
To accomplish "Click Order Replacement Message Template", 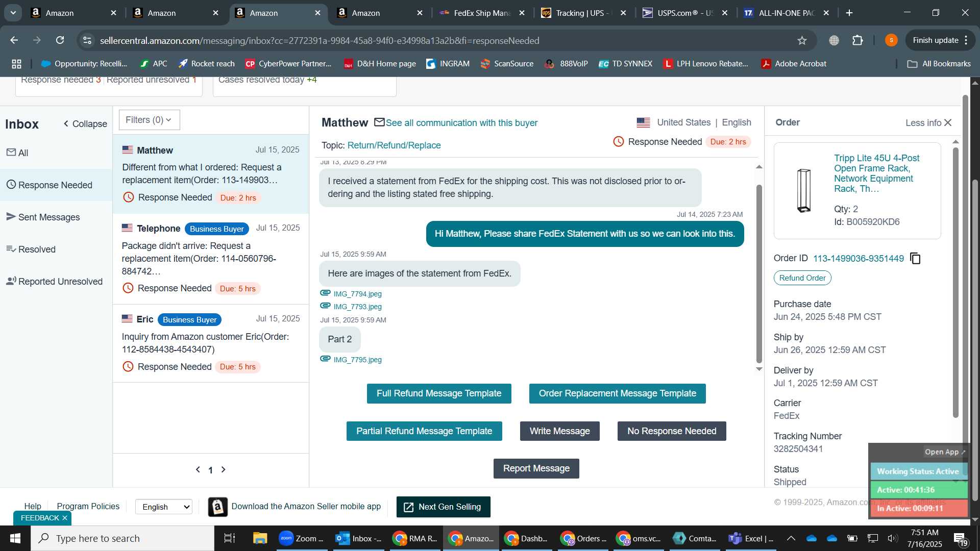I will click(x=617, y=393).
